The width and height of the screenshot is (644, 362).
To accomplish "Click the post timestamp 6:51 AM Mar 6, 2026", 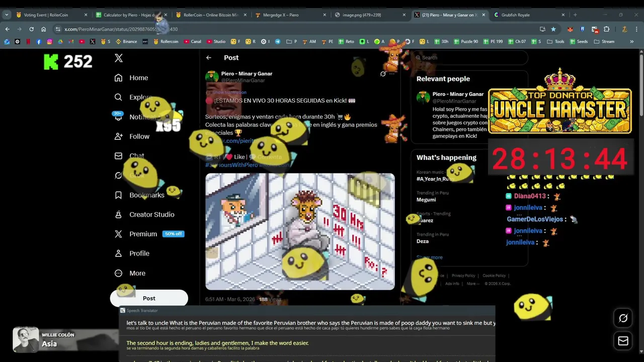I will click(230, 299).
